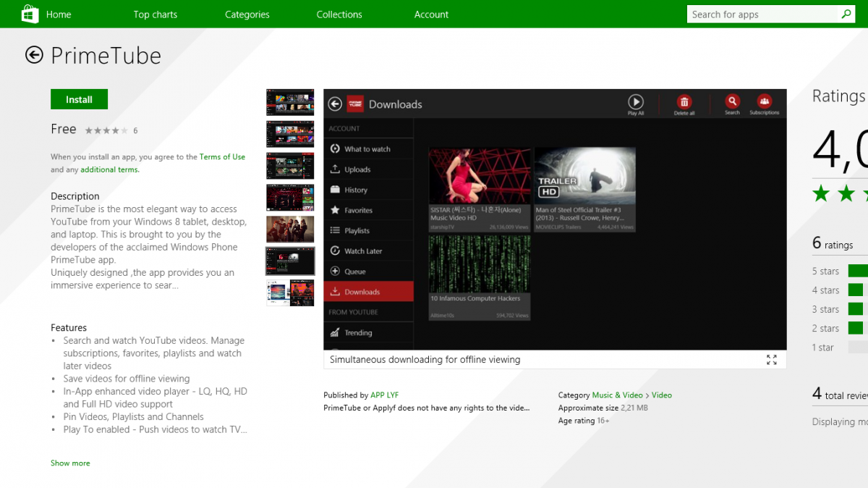Select the sixth highlighted screenshot thumbnail
Image resolution: width=868 pixels, height=488 pixels.
[x=290, y=261]
